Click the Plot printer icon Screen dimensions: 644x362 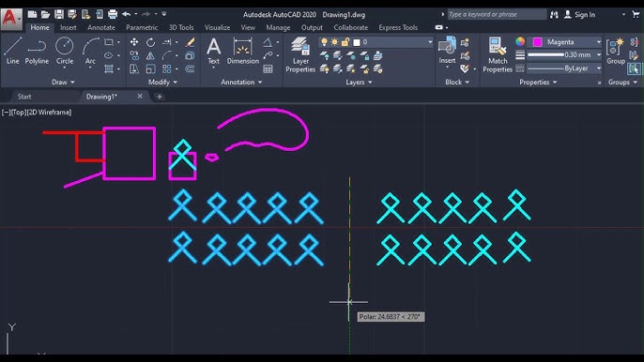click(113, 14)
